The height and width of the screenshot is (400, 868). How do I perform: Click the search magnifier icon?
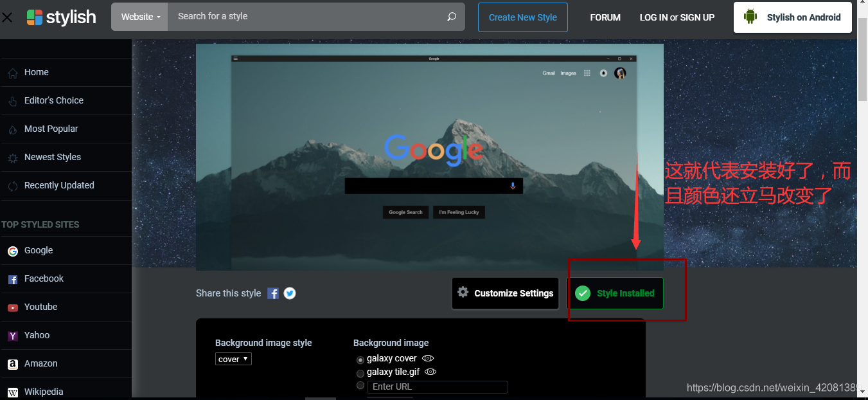452,17
